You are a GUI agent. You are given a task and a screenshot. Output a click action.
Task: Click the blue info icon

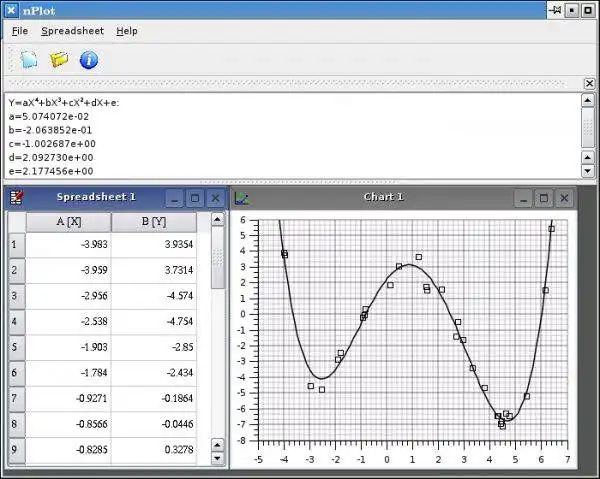89,60
